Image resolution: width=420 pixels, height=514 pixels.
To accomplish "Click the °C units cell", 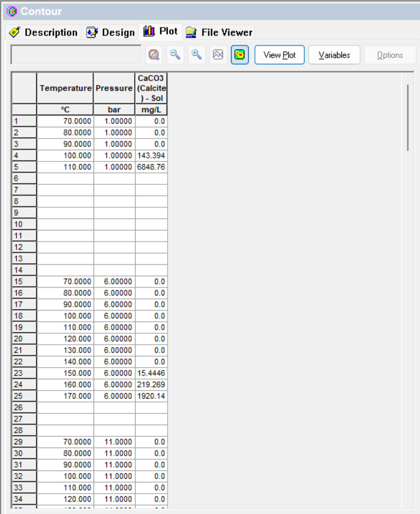I will click(x=65, y=109).
